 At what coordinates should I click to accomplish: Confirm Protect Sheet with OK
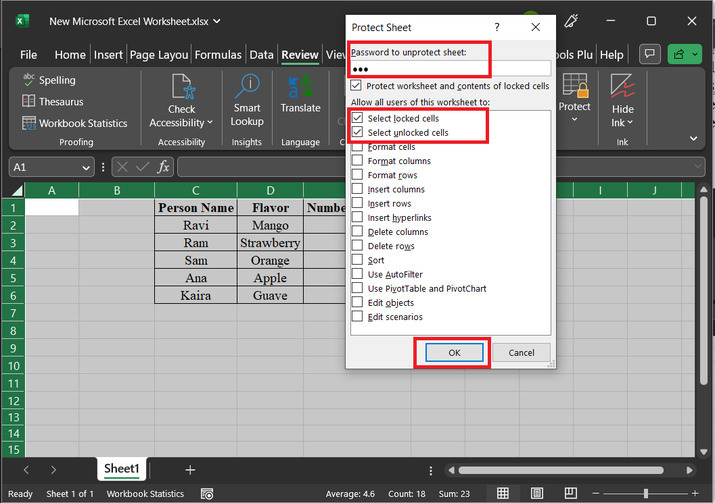(x=453, y=352)
